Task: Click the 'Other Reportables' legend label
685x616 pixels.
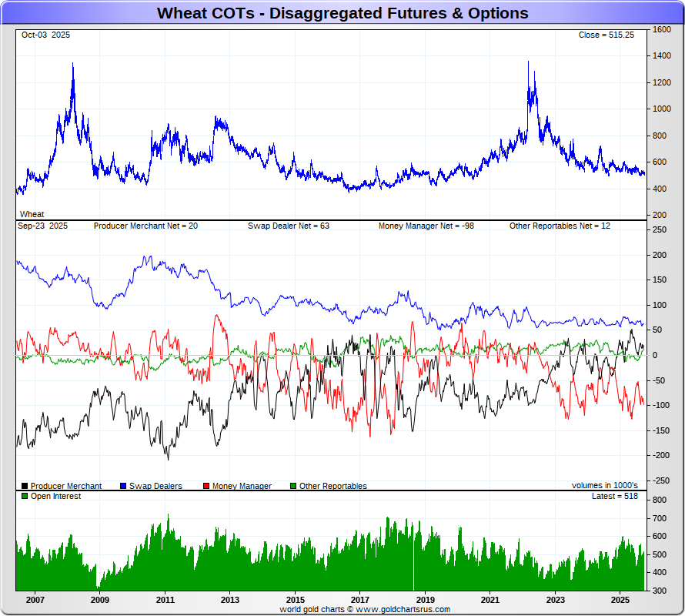Action: [333, 486]
